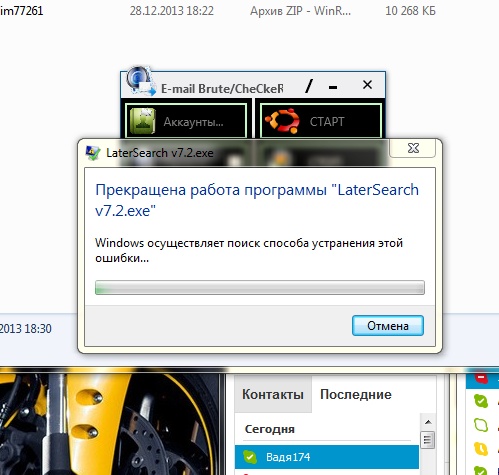This screenshot has width=499, height=475.
Task: Minimize the E-mail Brute/CheCkeR window
Action: point(333,88)
